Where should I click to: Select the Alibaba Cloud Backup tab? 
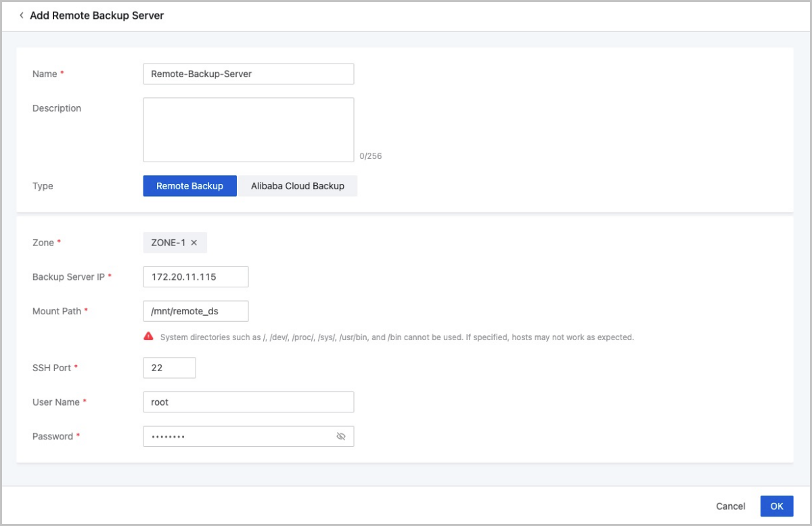[298, 185]
